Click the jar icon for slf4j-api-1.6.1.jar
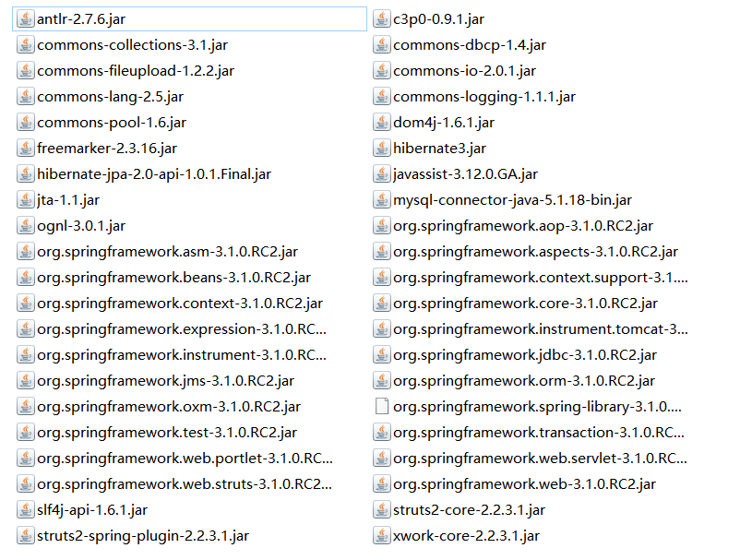740x560 pixels. [x=26, y=509]
